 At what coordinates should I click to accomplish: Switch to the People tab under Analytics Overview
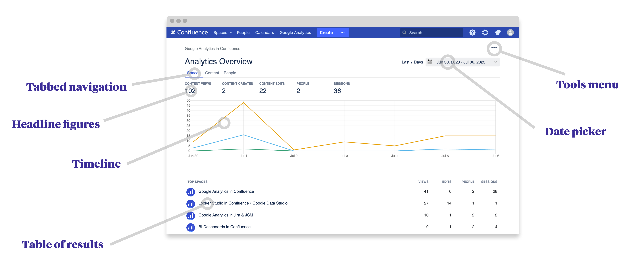pyautogui.click(x=230, y=73)
